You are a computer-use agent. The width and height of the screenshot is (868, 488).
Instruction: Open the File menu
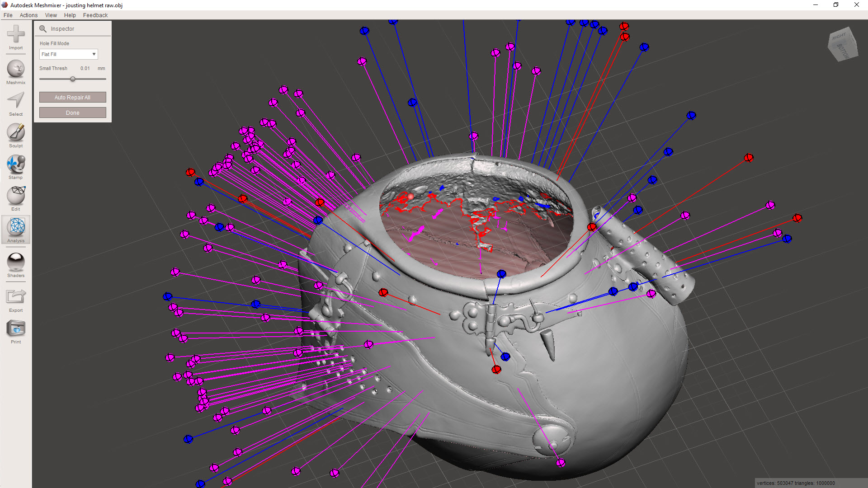(8, 15)
